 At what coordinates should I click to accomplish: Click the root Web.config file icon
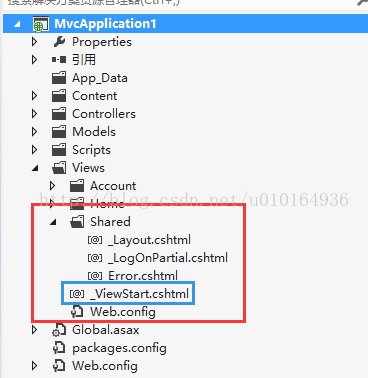[59, 366]
